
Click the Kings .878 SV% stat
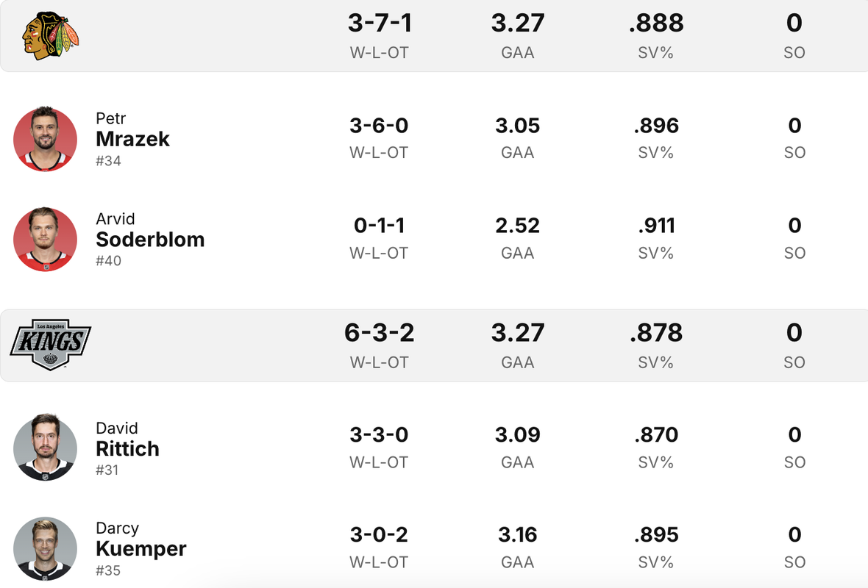point(656,333)
